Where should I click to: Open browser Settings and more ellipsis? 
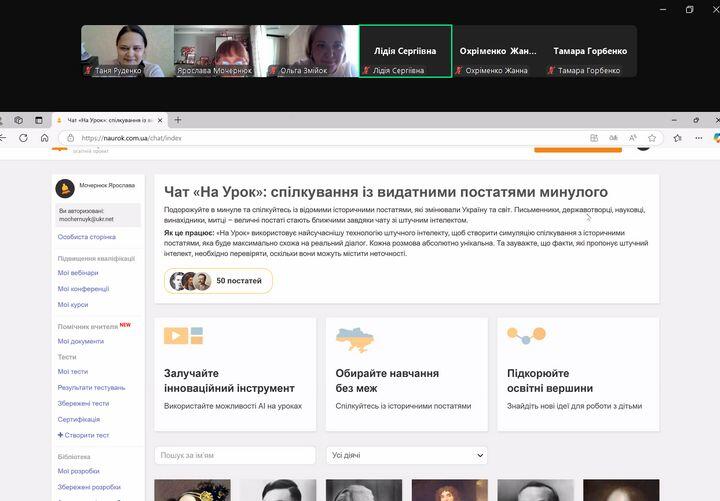click(x=698, y=138)
